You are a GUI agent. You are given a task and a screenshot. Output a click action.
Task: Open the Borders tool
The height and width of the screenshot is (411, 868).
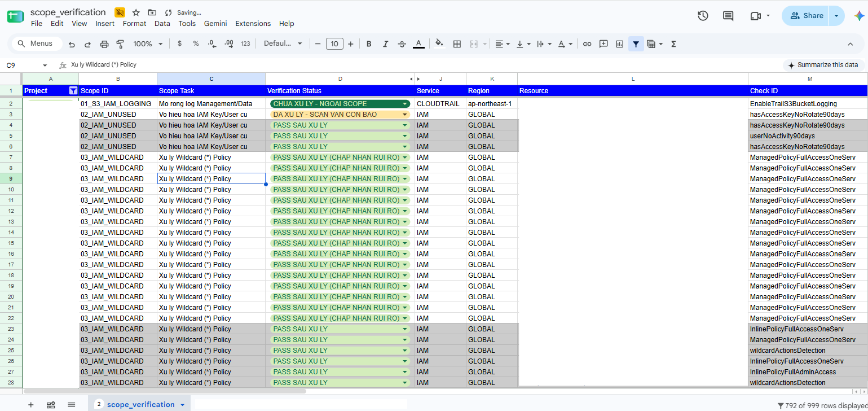457,43
